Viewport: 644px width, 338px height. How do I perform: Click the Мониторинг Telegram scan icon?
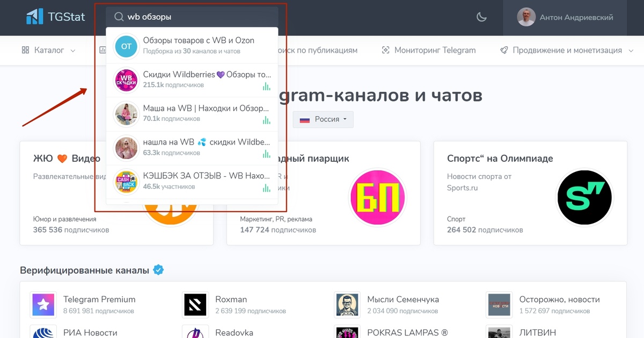point(385,50)
